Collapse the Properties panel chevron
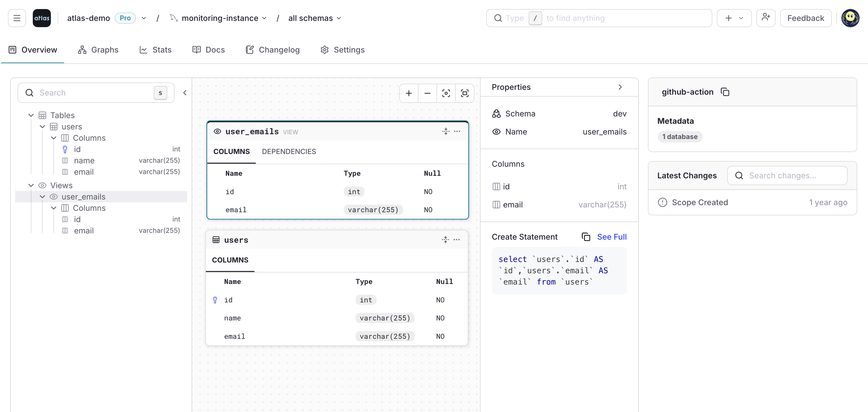 point(620,87)
